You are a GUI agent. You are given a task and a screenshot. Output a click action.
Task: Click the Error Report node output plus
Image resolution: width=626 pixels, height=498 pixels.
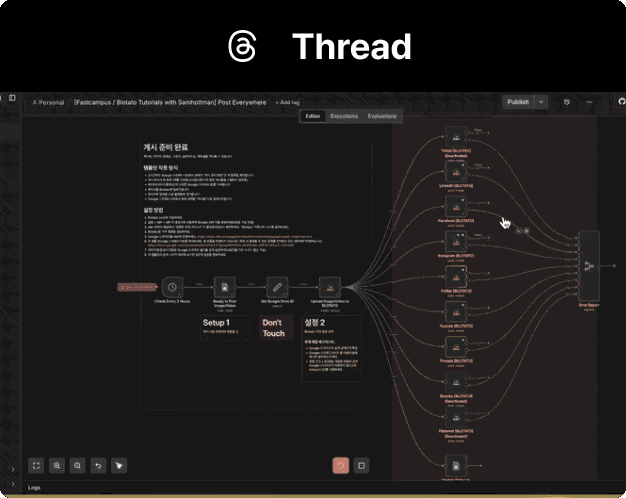tap(614, 266)
